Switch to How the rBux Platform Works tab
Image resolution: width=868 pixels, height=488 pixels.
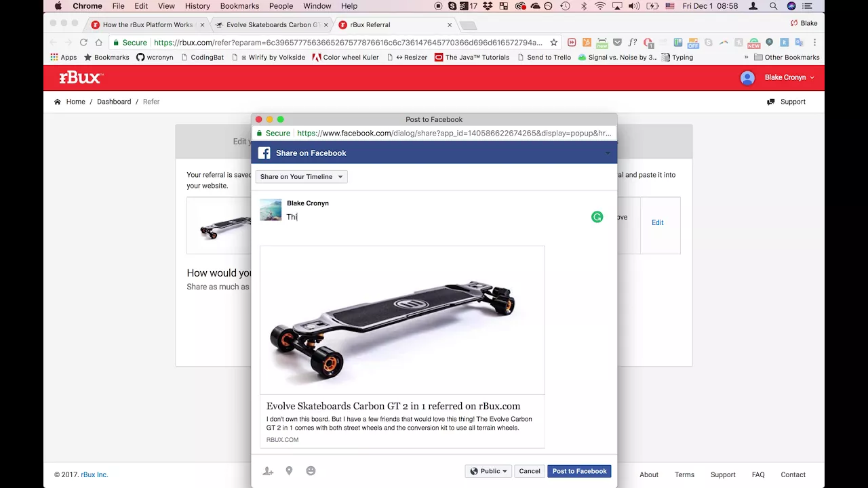click(x=148, y=25)
